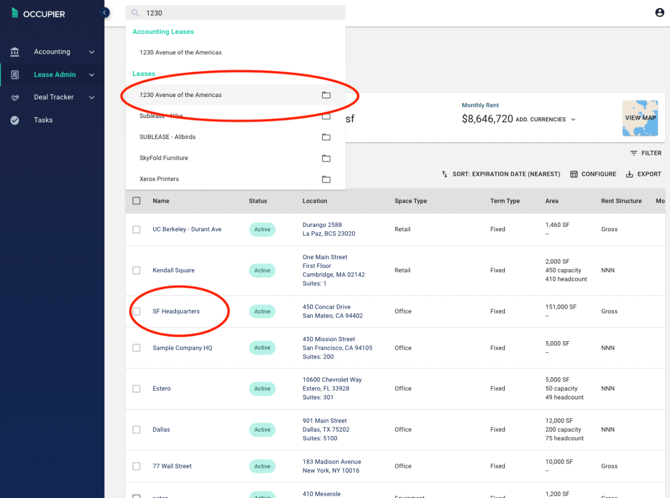Image resolution: width=670 pixels, height=498 pixels.
Task: Click the search field containing 1230
Action: pyautogui.click(x=240, y=13)
